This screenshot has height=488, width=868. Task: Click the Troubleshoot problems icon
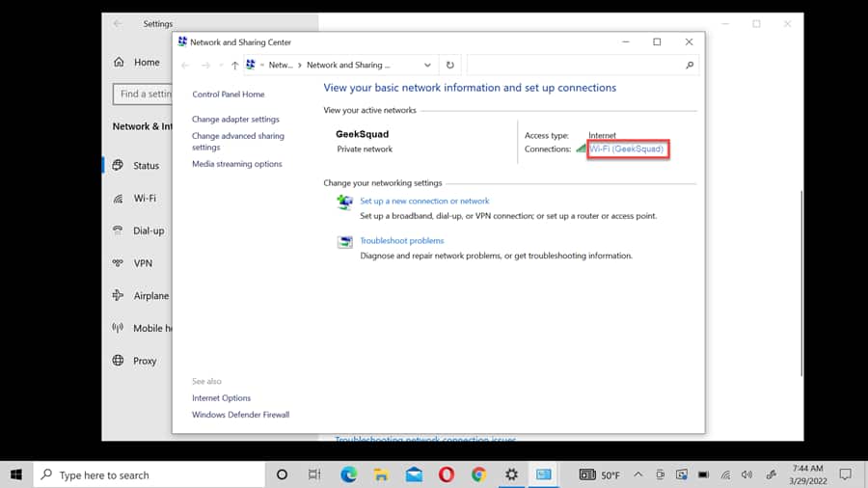[344, 242]
